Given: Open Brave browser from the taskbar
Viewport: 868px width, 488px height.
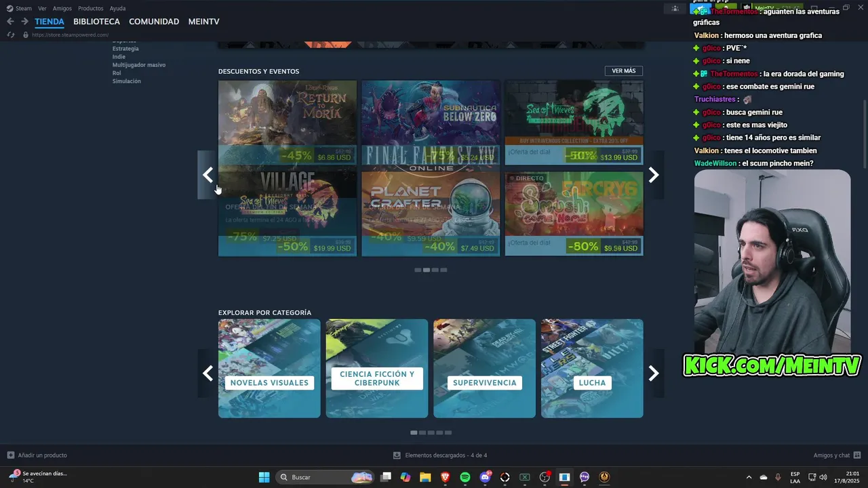Looking at the screenshot, I should pyautogui.click(x=446, y=477).
